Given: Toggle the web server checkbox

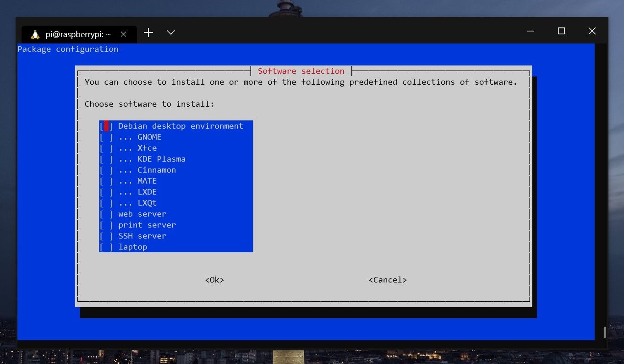Looking at the screenshot, I should coord(106,214).
